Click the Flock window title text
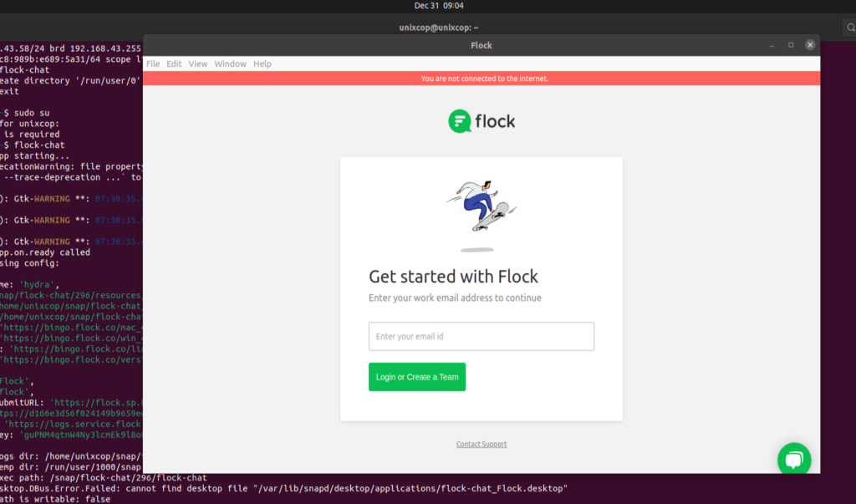 481,45
